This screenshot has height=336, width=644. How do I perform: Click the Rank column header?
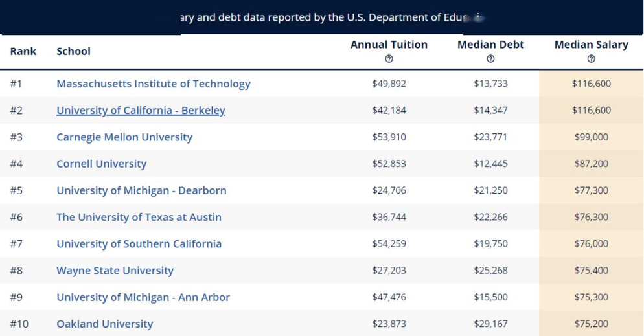point(23,51)
